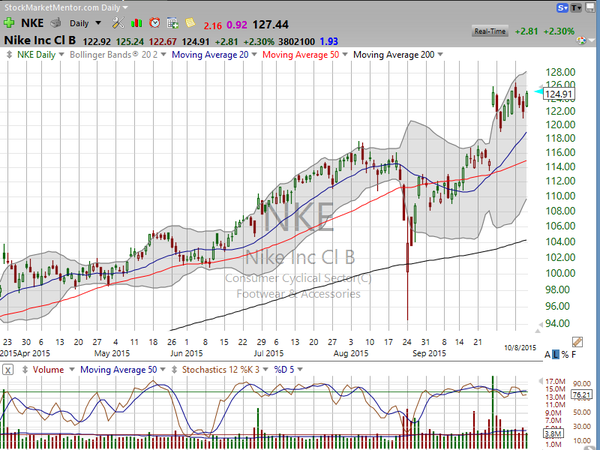Click the Volume indicator label
Viewport: 600px width, 450px height.
click(48, 370)
